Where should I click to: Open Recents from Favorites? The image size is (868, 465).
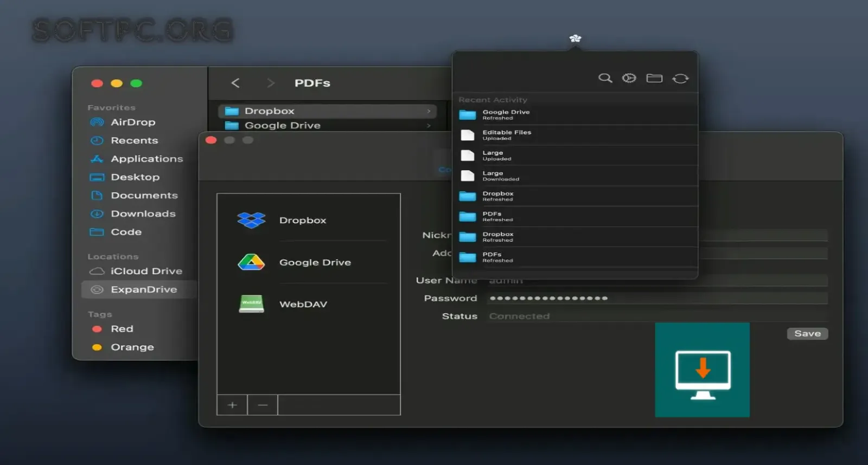135,140
